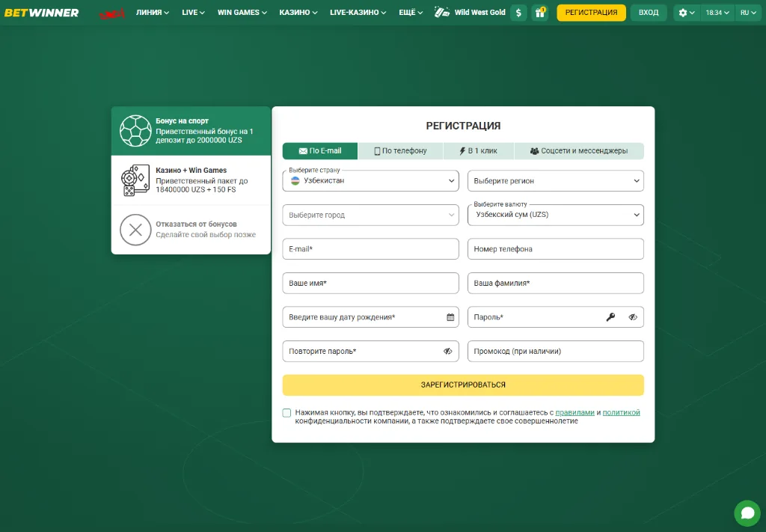Switch to the По E-mail tab
The height and width of the screenshot is (532, 766).
(x=320, y=151)
